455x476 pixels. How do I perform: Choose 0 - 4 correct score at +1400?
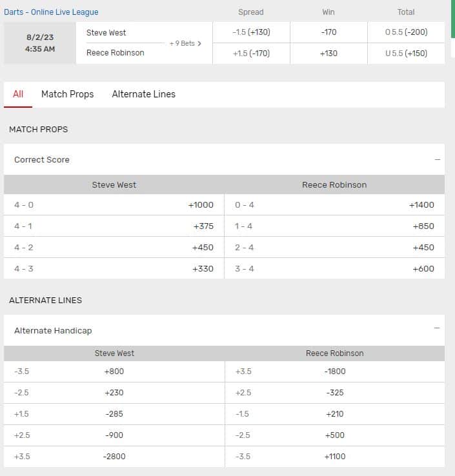point(334,205)
